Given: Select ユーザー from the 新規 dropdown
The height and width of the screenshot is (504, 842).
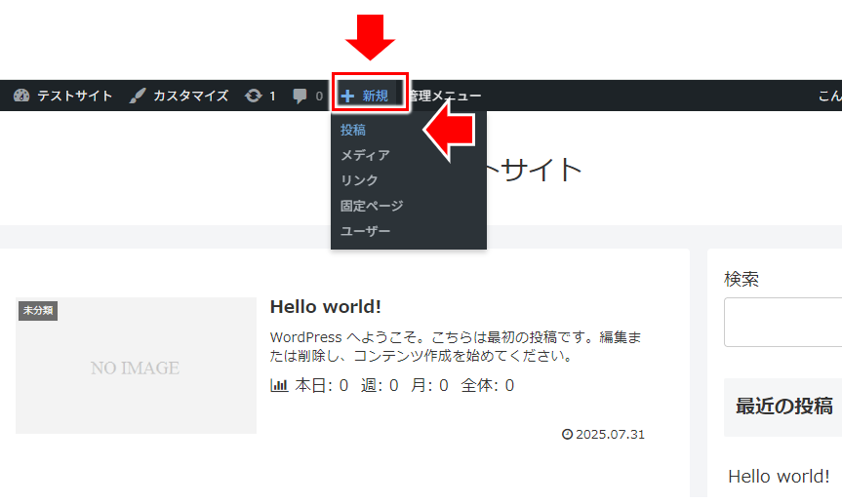Looking at the screenshot, I should point(365,231).
